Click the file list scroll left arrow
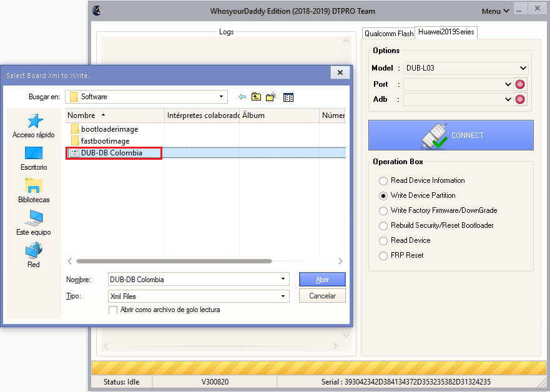The width and height of the screenshot is (550, 392). point(70,261)
